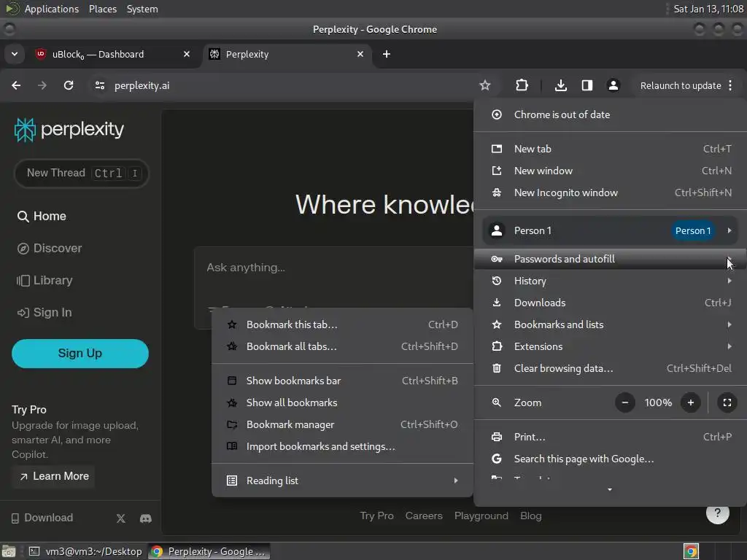Select Clear browsing data

pos(611,368)
